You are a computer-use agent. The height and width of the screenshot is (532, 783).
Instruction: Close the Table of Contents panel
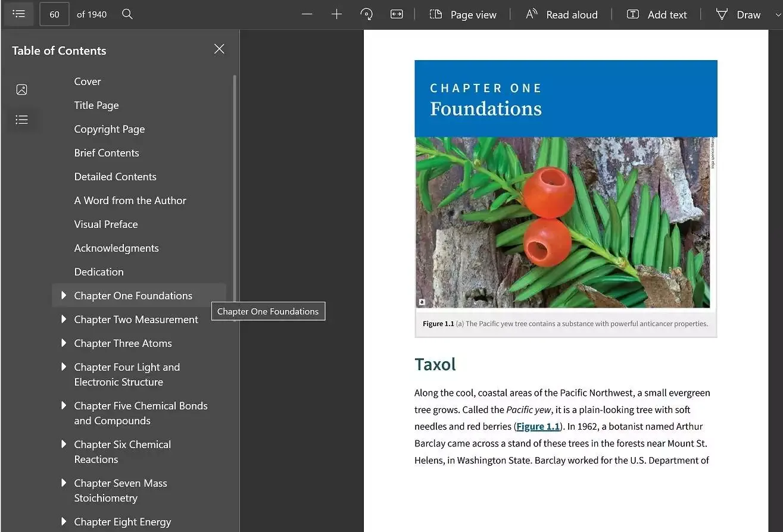pos(219,49)
